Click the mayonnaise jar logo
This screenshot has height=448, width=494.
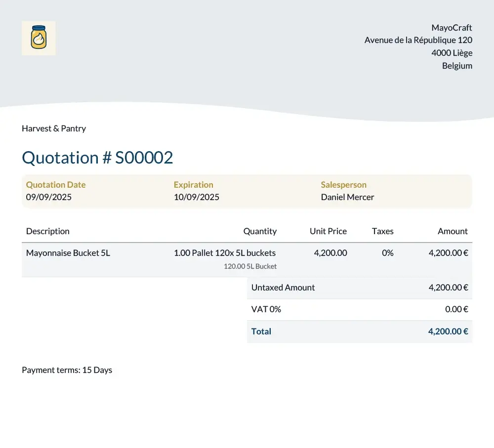pyautogui.click(x=39, y=38)
